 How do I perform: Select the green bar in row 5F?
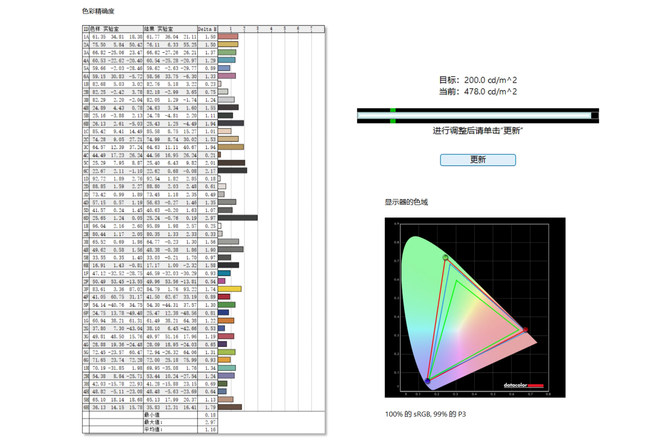(226, 305)
